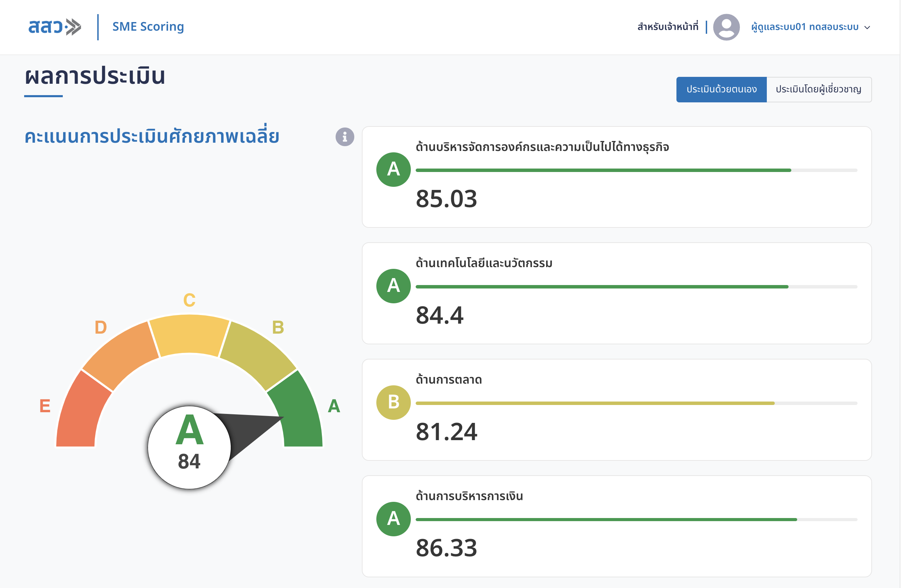Image resolution: width=901 pixels, height=588 pixels.
Task: Click the สสว logo icon
Action: click(x=55, y=27)
